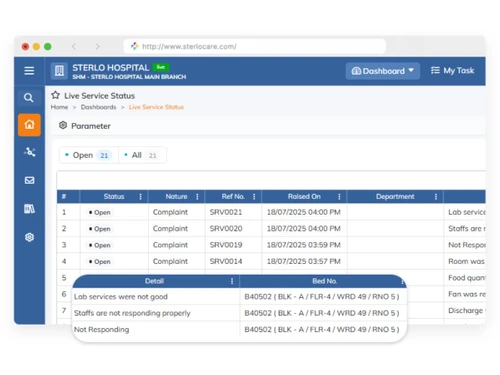The height and width of the screenshot is (375, 500).
Task: Open the sidebar search icon
Action: (29, 98)
